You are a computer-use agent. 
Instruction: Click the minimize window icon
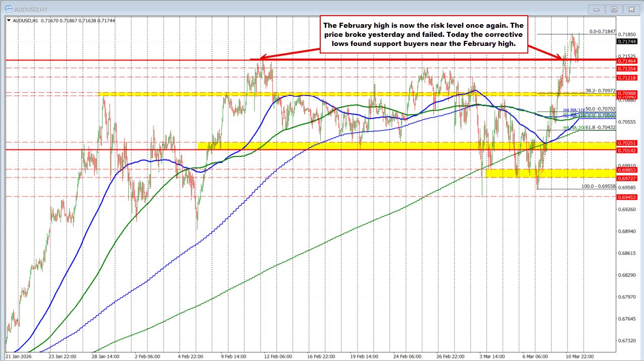tap(596, 9)
